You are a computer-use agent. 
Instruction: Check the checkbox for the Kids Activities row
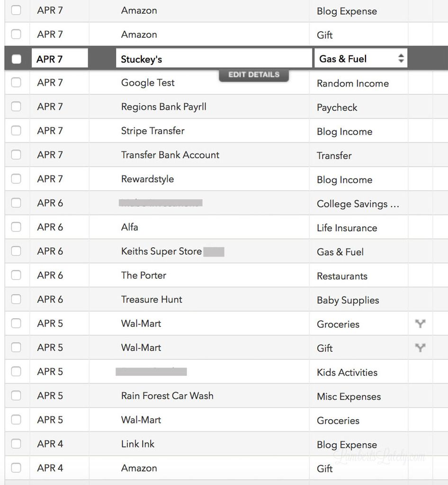coord(17,372)
